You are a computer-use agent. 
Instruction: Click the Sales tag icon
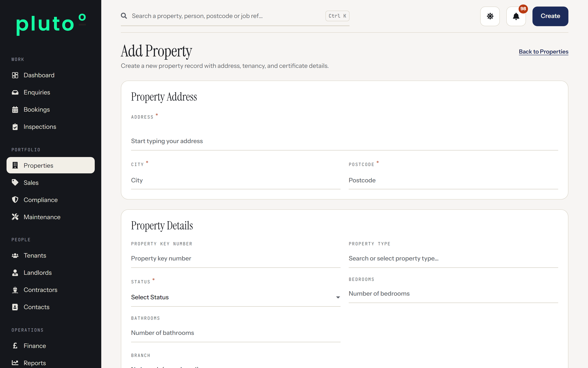point(15,183)
